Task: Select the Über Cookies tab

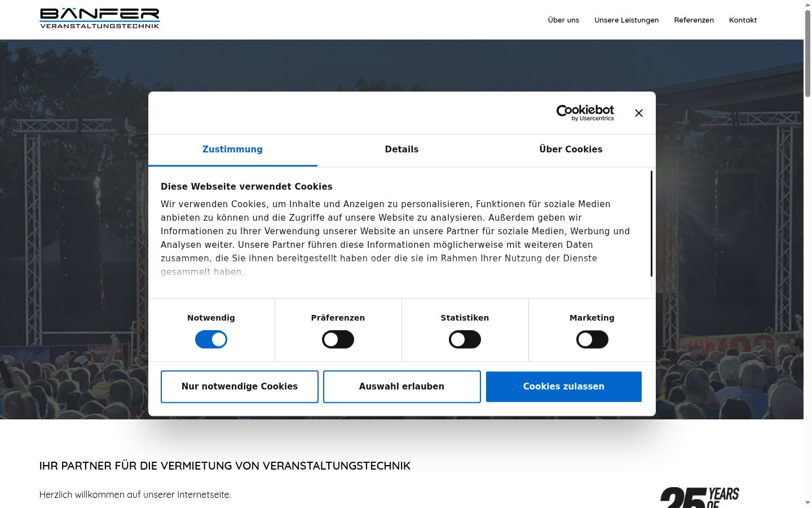Action: 571,150
